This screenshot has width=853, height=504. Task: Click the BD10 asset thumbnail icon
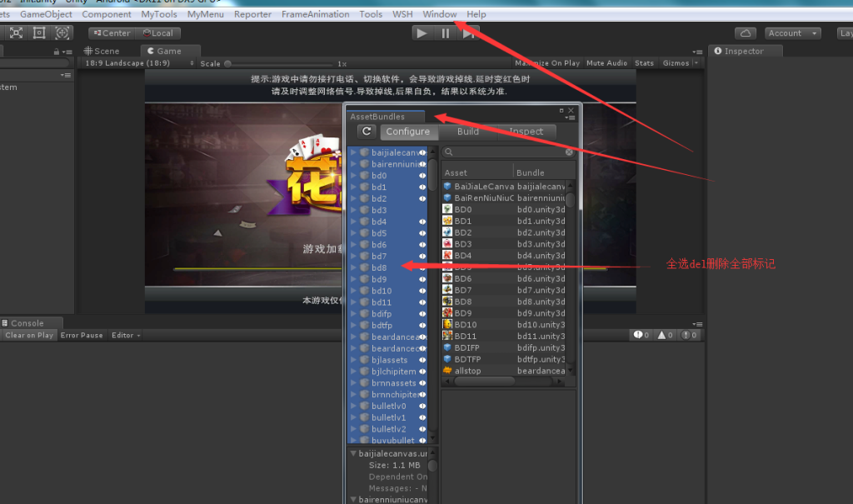coord(447,324)
